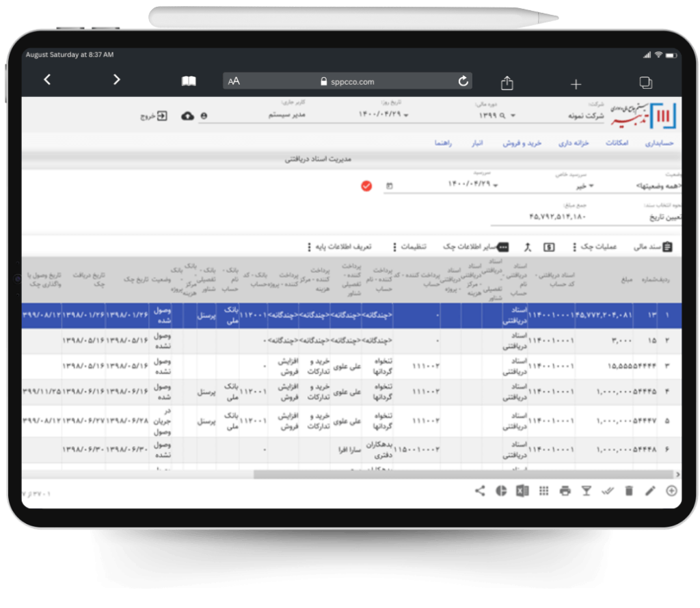
Task: Click the خروج logout button
Action: (154, 116)
